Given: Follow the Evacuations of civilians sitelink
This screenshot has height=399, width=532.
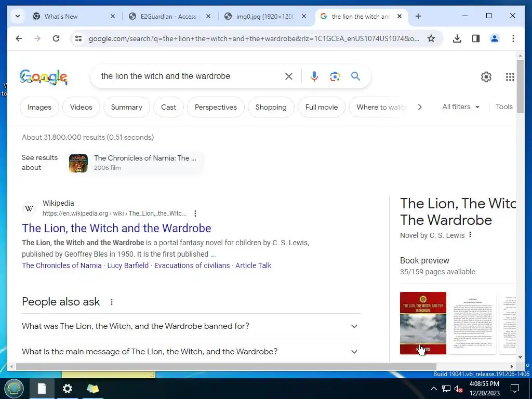Looking at the screenshot, I should (192, 265).
